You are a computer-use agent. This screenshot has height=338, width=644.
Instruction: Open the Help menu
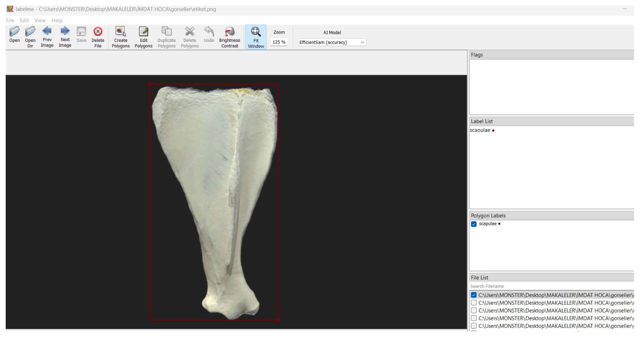(x=57, y=20)
